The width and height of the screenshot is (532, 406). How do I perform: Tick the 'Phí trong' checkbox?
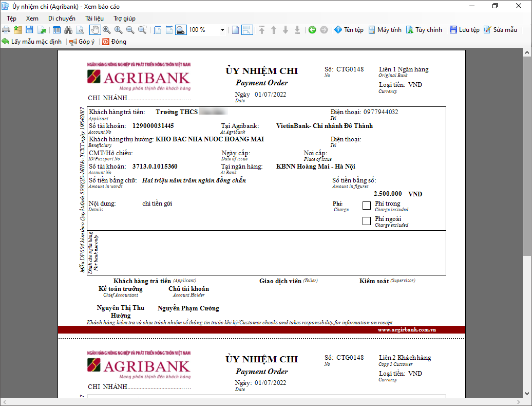[366, 206]
